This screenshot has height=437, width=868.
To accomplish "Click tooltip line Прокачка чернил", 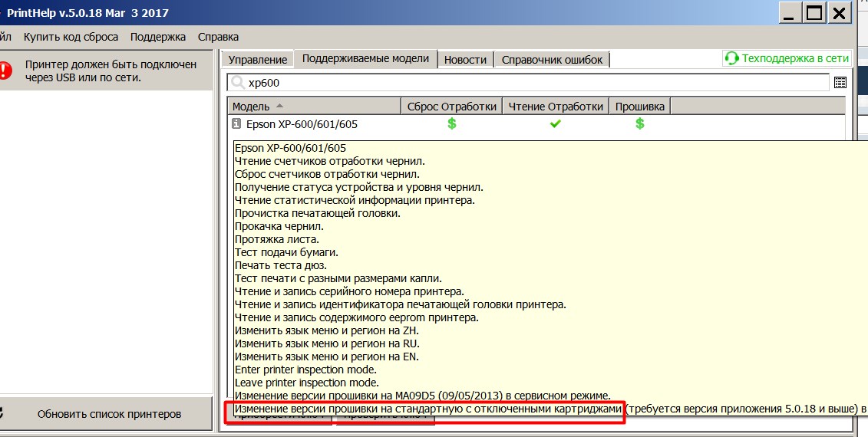I will coord(279,226).
